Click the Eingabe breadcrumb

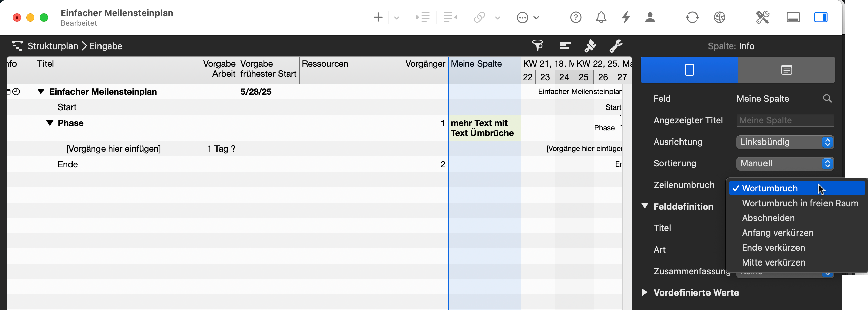pos(106,46)
